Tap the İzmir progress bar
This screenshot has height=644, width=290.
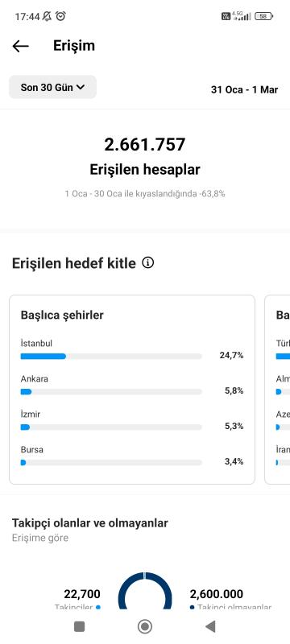click(111, 427)
